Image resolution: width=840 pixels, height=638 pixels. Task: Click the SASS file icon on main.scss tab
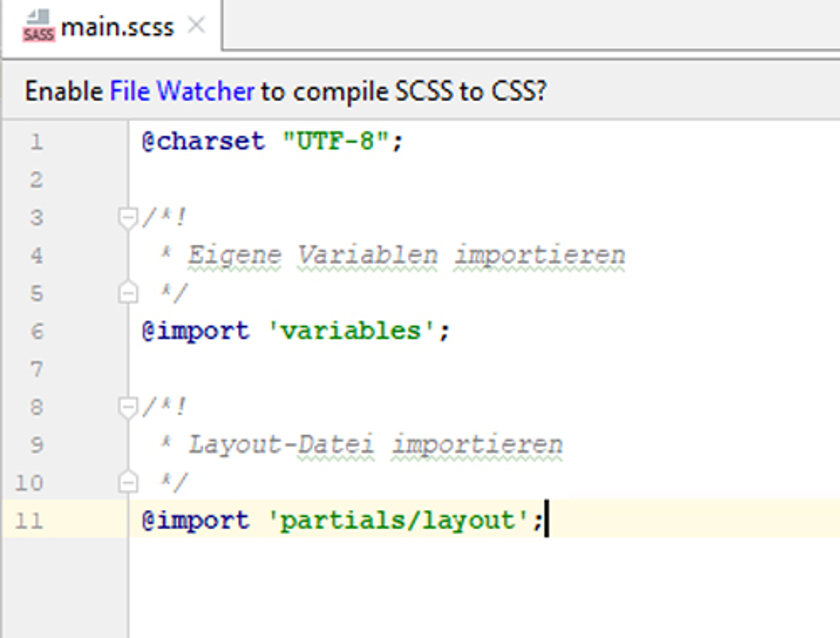38,26
